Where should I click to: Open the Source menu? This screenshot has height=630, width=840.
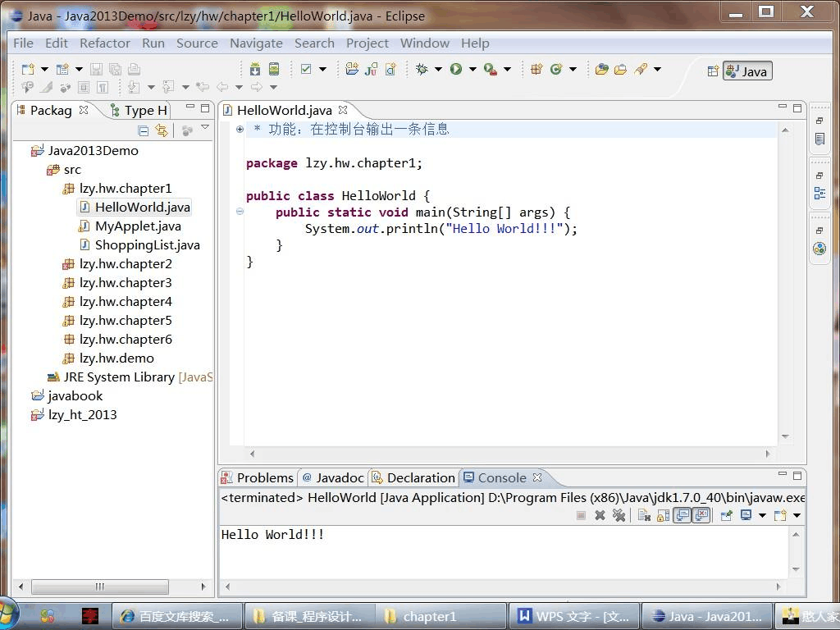pyautogui.click(x=197, y=43)
